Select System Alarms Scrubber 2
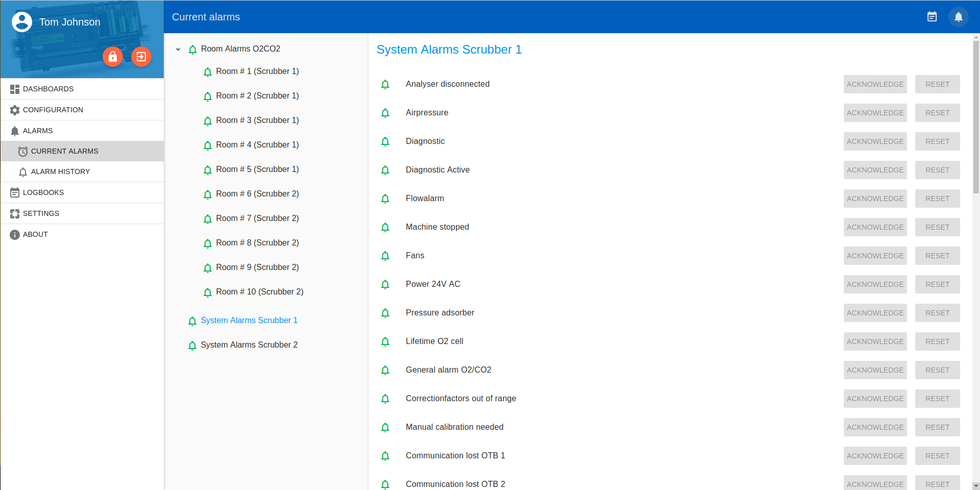The image size is (980, 490). click(249, 345)
